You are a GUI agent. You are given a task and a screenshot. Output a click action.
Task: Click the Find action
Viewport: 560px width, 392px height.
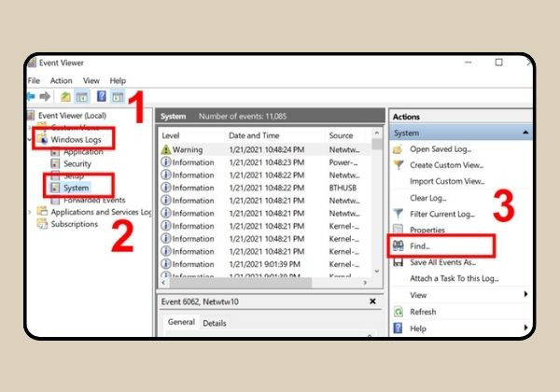420,246
